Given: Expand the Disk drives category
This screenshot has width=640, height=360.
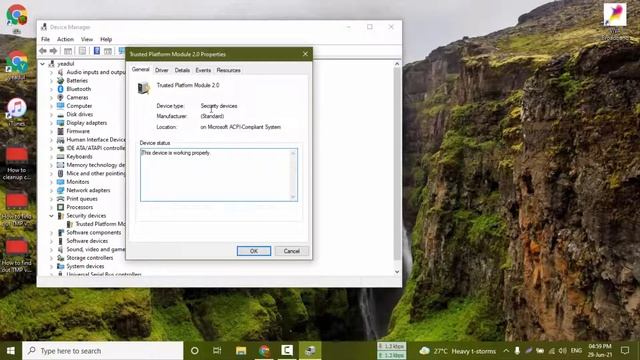Looking at the screenshot, I should [51, 114].
